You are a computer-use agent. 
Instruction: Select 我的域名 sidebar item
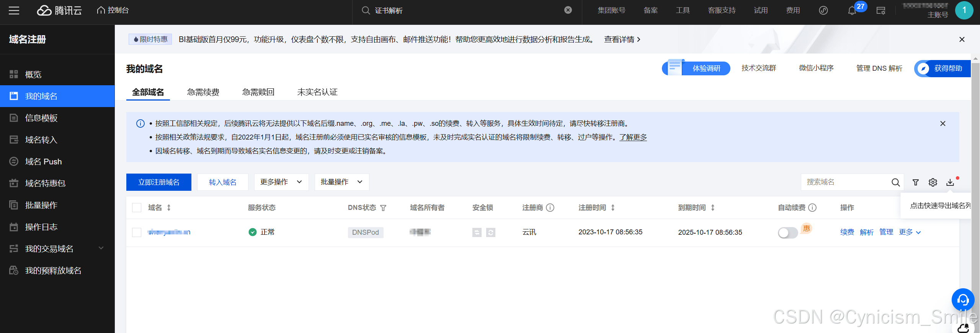57,96
